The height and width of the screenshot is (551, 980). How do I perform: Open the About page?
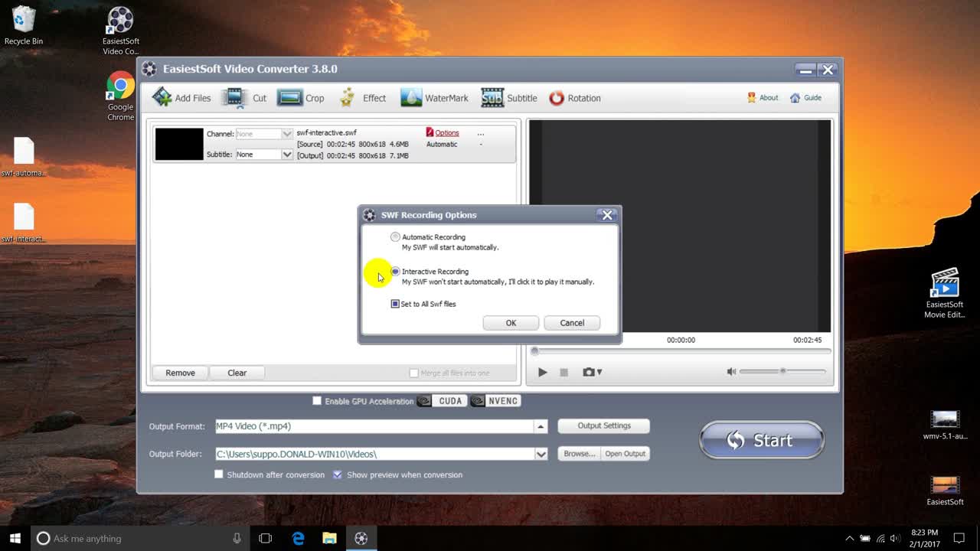point(763,98)
